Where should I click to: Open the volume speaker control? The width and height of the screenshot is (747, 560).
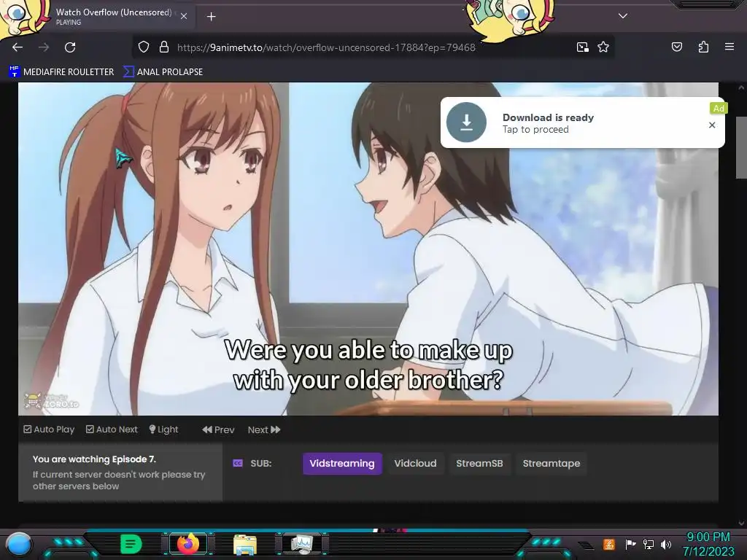(x=665, y=544)
